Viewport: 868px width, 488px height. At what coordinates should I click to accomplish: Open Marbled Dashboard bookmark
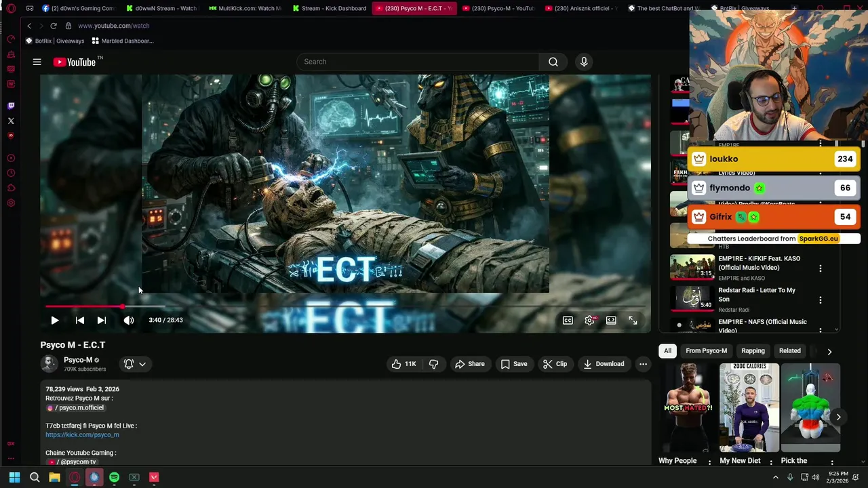coord(123,41)
